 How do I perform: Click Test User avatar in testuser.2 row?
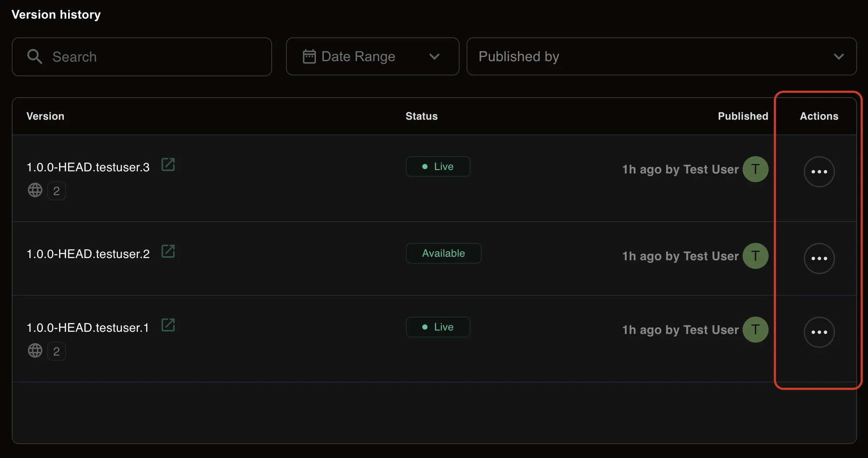click(x=755, y=256)
